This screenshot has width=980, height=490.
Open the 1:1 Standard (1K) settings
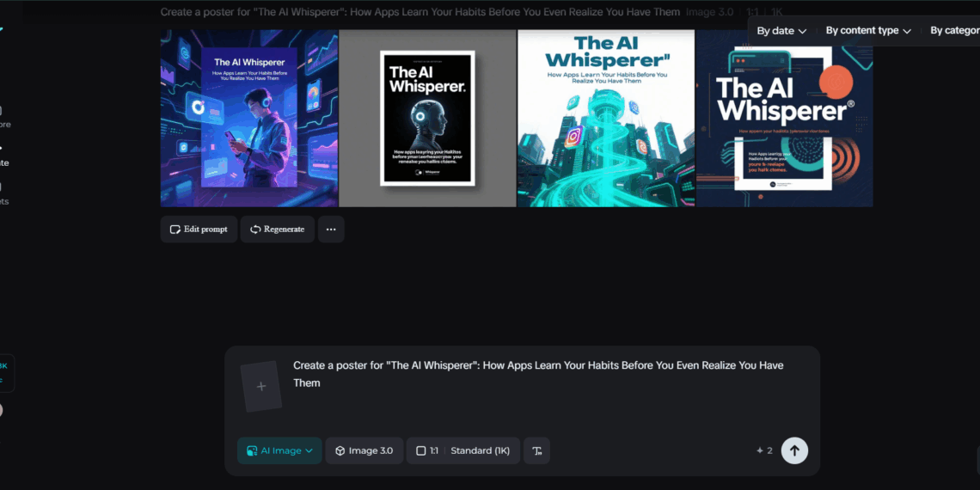(463, 450)
